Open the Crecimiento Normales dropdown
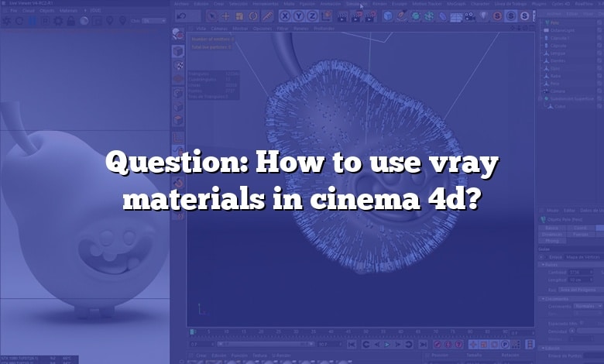 (588, 306)
